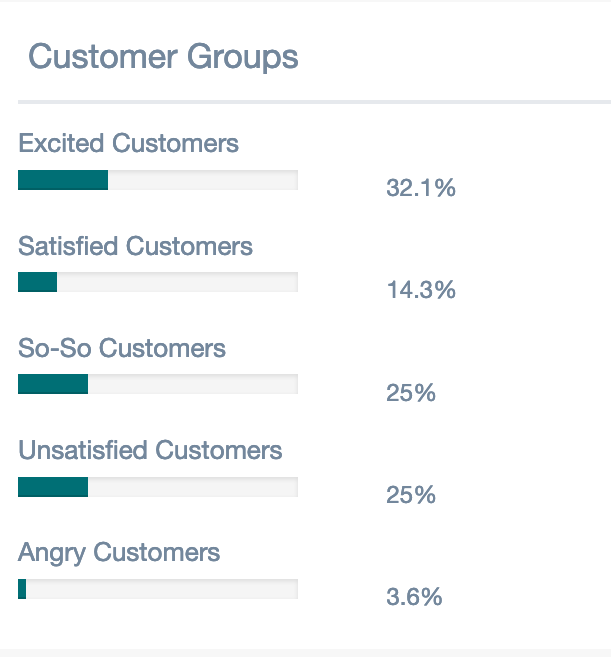Image resolution: width=611 pixels, height=657 pixels.
Task: Click the So-So Customers label
Action: coord(122,348)
